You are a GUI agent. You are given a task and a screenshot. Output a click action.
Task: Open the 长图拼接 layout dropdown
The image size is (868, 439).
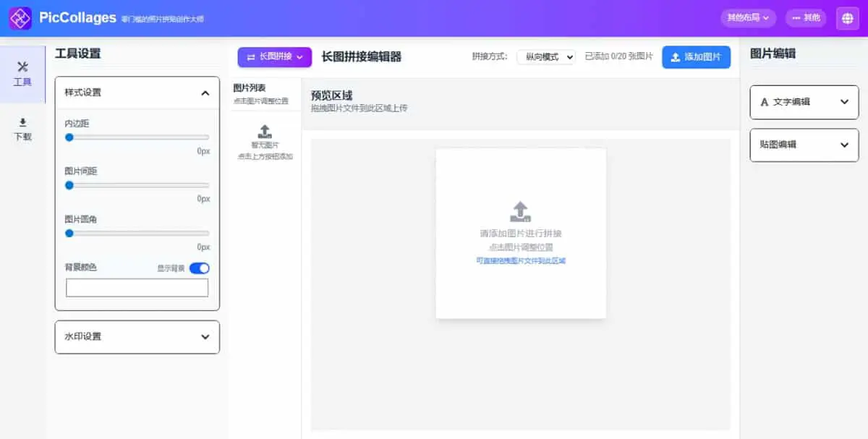(x=275, y=57)
